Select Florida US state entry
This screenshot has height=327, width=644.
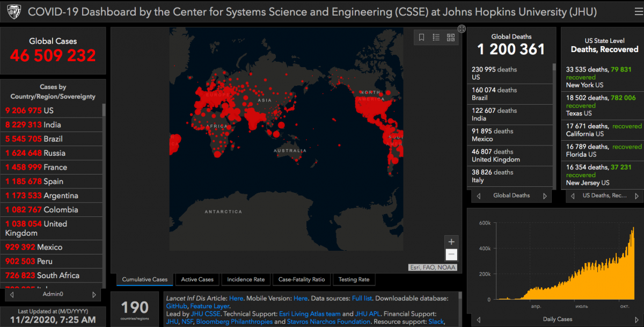(x=603, y=150)
